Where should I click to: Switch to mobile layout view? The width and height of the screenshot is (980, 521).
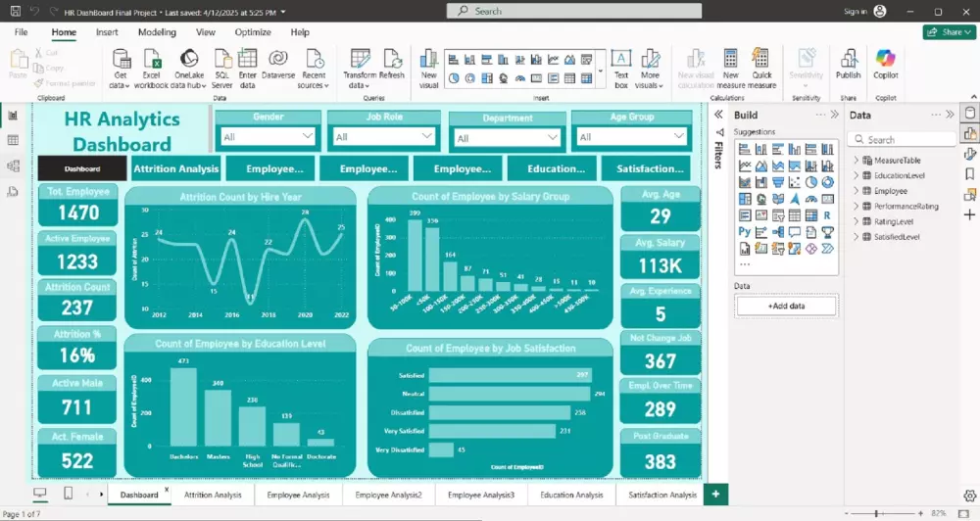click(69, 494)
